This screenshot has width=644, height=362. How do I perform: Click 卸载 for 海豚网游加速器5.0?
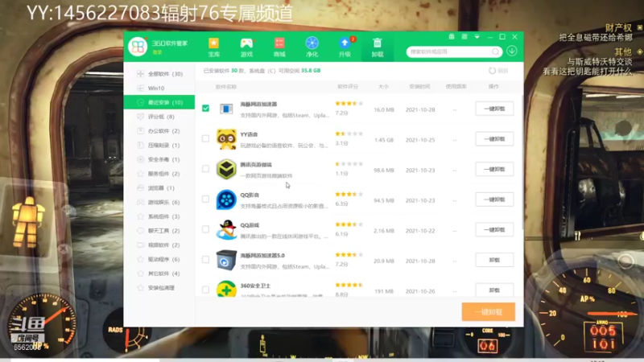(x=494, y=260)
